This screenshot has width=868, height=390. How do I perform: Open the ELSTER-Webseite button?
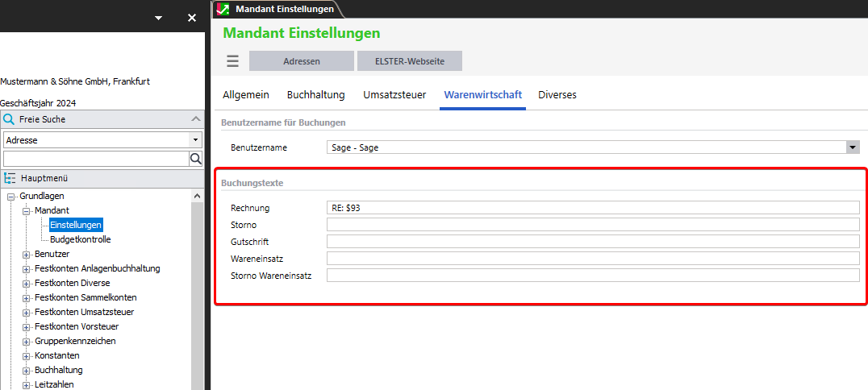click(410, 61)
